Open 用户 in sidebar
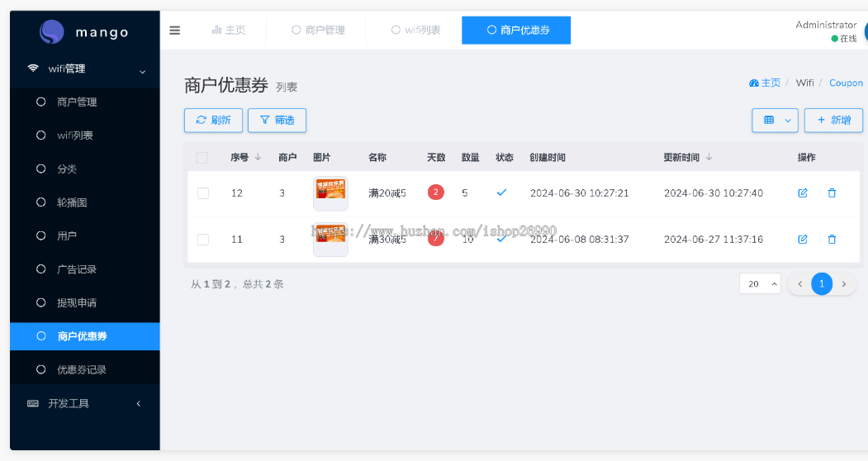Screen dimensions: 868x461 85,235
